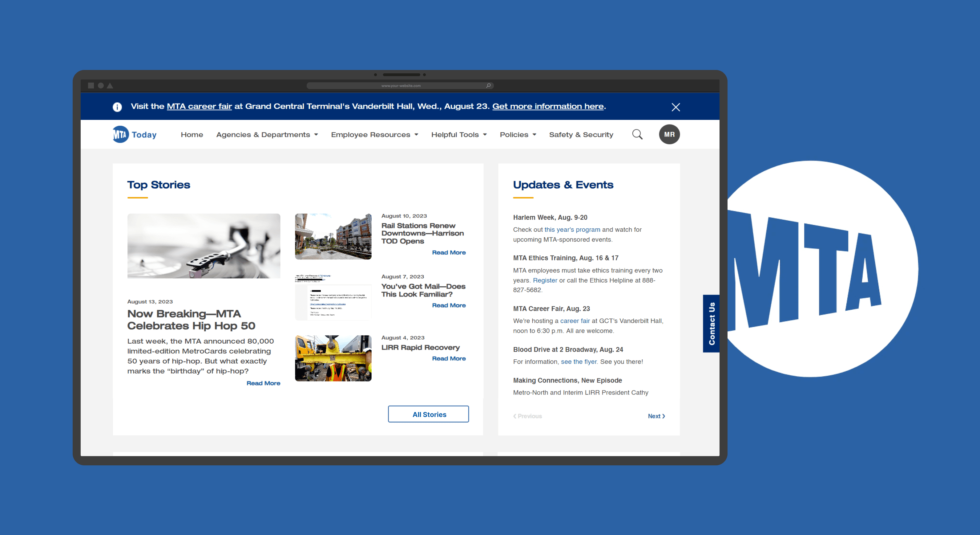Click Register for MTA Ethics Training
Screen dimensions: 980x535
point(545,280)
